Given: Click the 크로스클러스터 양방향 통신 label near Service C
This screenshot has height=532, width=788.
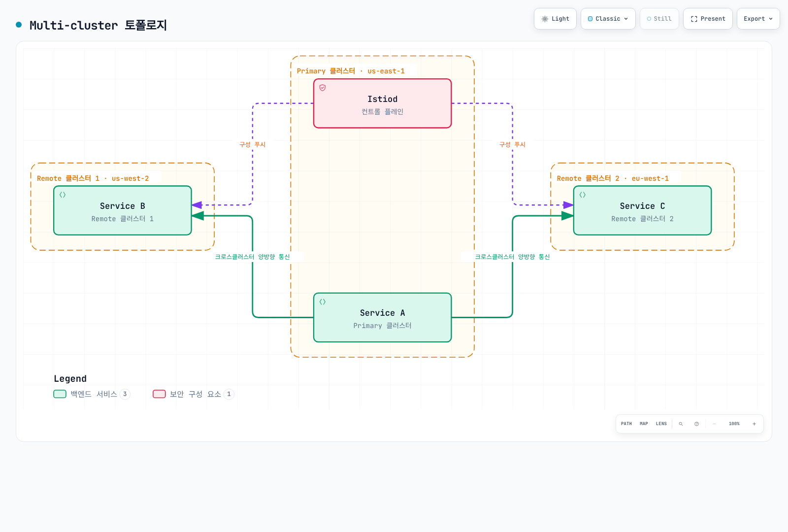Looking at the screenshot, I should (x=512, y=257).
